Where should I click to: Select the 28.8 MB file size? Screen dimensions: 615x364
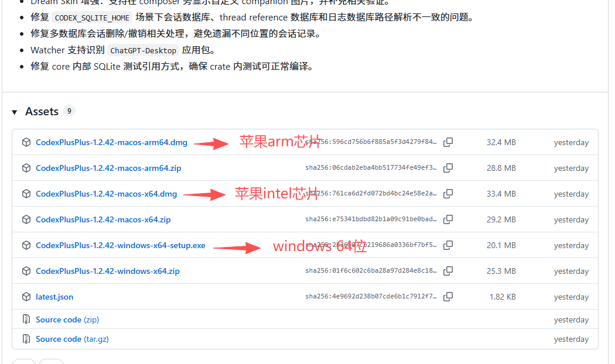pos(501,168)
